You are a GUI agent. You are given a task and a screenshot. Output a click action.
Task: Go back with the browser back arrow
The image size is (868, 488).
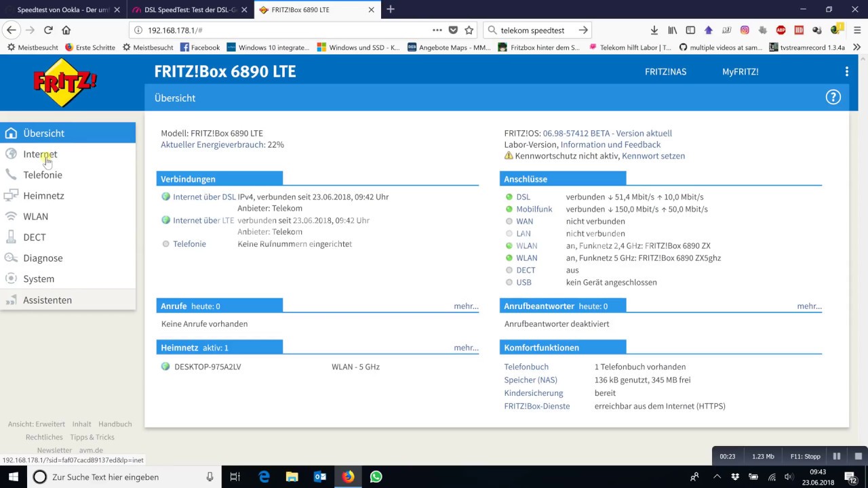tap(11, 30)
